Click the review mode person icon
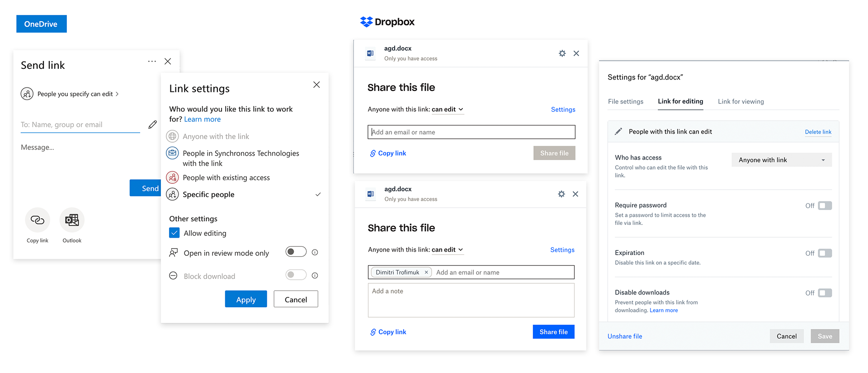This screenshot has height=373, width=868. pos(173,253)
